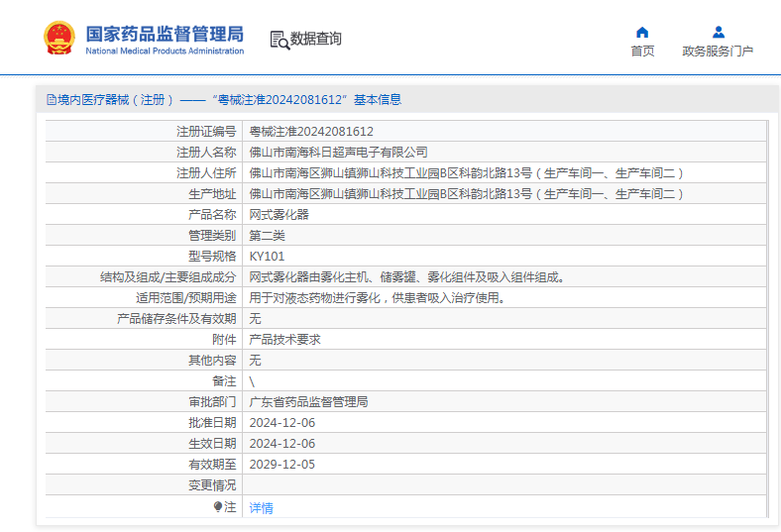
Task: Go to 首页 text link
Action: click(x=642, y=51)
